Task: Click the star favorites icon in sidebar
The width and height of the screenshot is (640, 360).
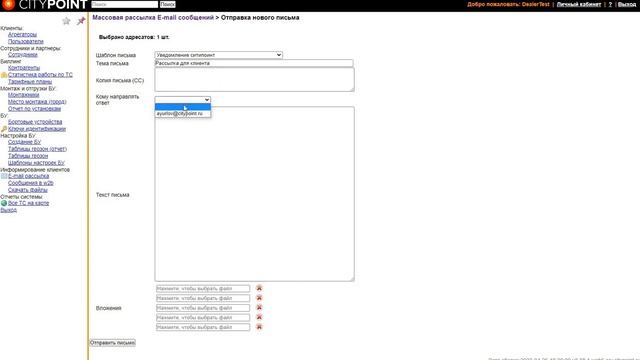Action: point(66,21)
